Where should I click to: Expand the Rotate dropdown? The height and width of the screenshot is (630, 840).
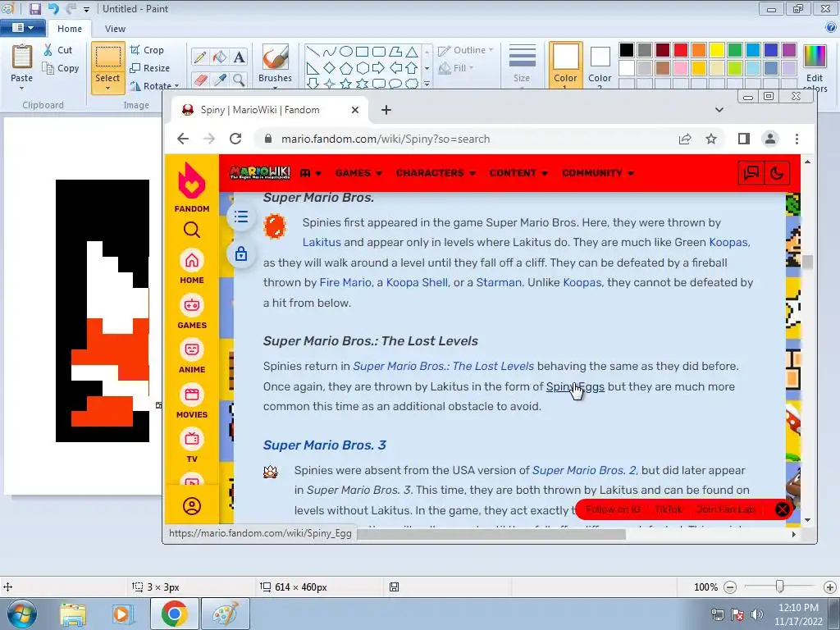point(177,85)
